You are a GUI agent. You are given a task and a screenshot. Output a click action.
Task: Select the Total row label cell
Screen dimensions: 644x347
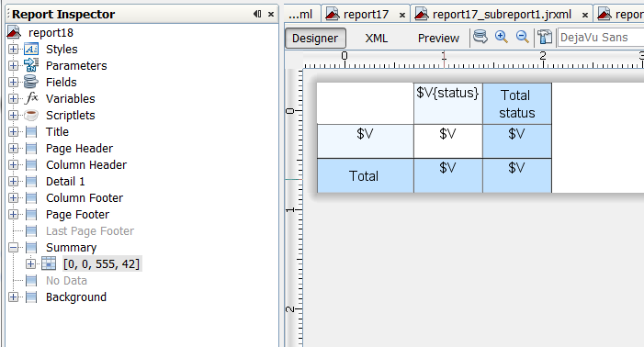pos(365,175)
